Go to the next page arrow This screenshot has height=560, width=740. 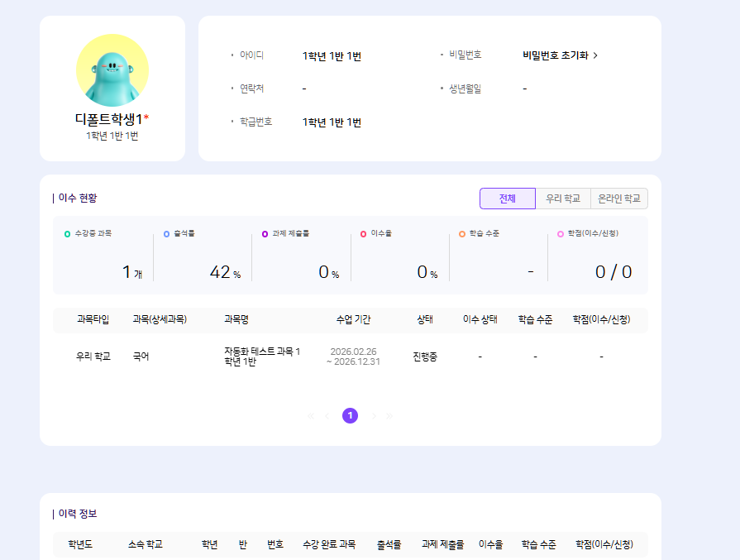pyautogui.click(x=374, y=415)
